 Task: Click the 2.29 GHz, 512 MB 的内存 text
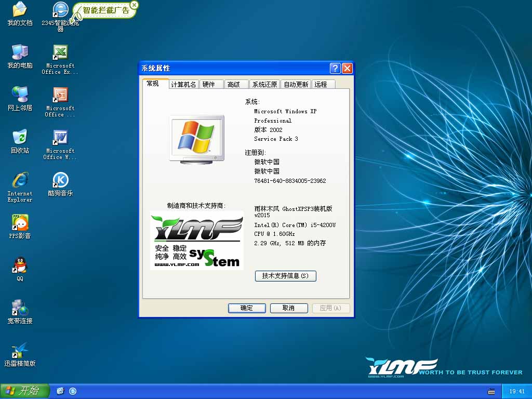point(290,243)
